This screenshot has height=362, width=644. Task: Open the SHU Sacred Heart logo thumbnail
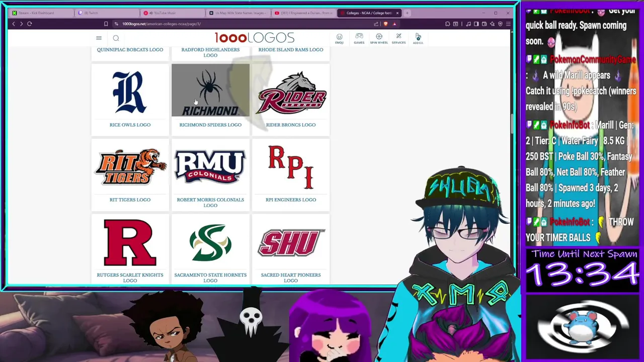point(291,242)
